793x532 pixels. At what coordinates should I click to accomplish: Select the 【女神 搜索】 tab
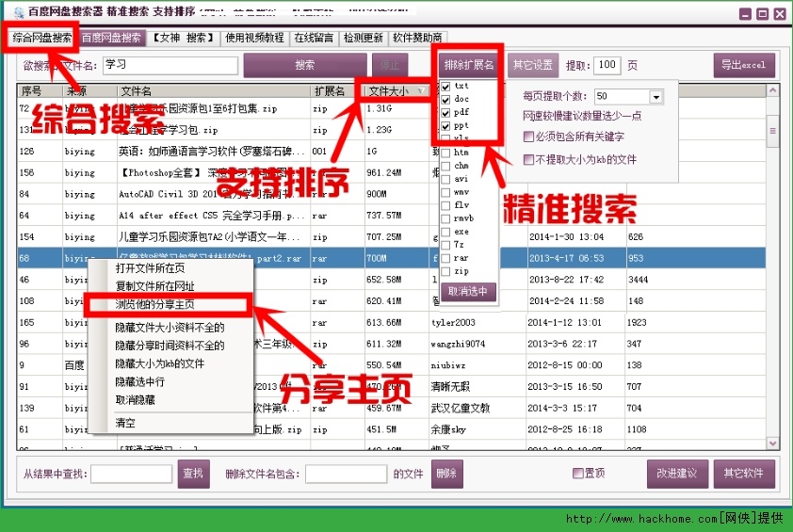pyautogui.click(x=183, y=38)
